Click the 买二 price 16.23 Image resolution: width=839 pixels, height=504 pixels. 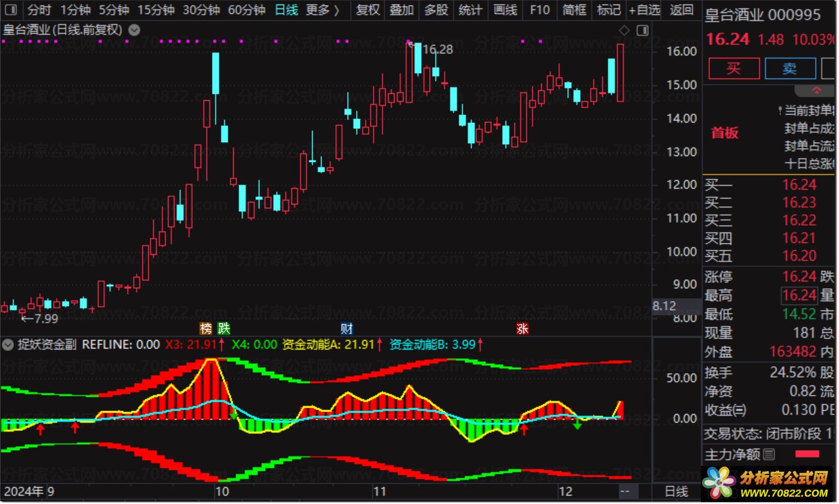(x=799, y=203)
